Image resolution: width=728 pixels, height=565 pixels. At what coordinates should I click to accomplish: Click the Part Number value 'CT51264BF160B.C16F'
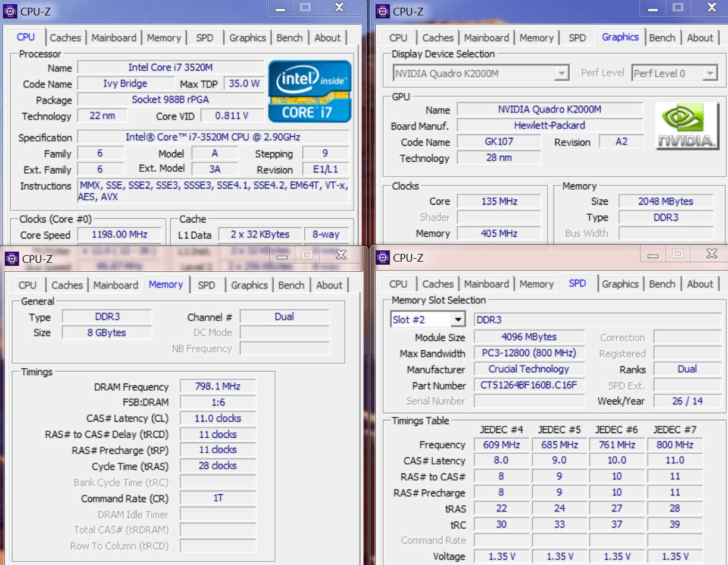coord(529,385)
